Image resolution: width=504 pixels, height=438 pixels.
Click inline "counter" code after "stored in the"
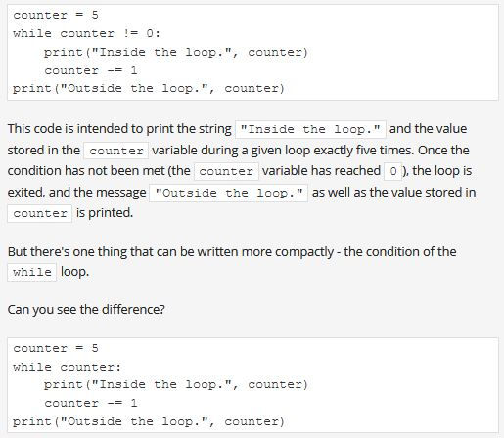[x=116, y=151]
